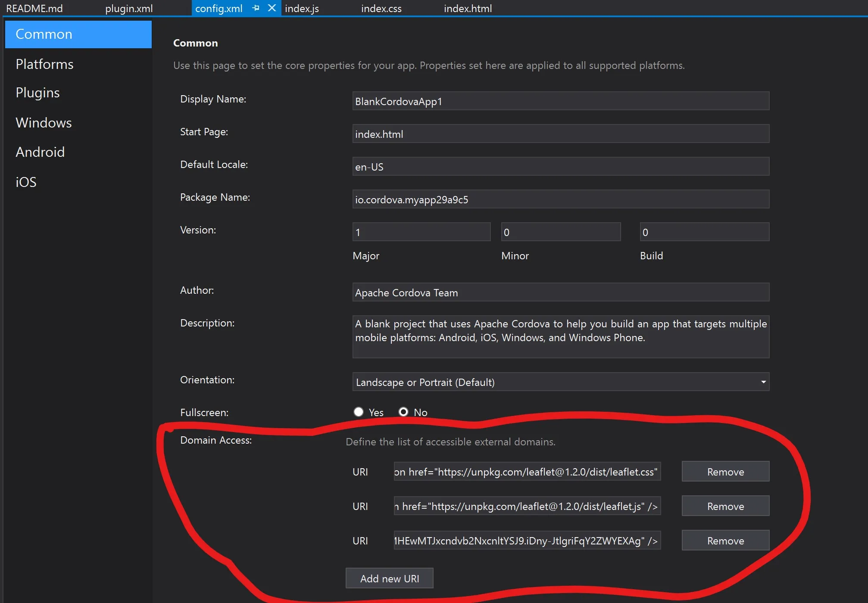Open the Orientation dropdown
The height and width of the screenshot is (603, 868).
[x=560, y=382]
